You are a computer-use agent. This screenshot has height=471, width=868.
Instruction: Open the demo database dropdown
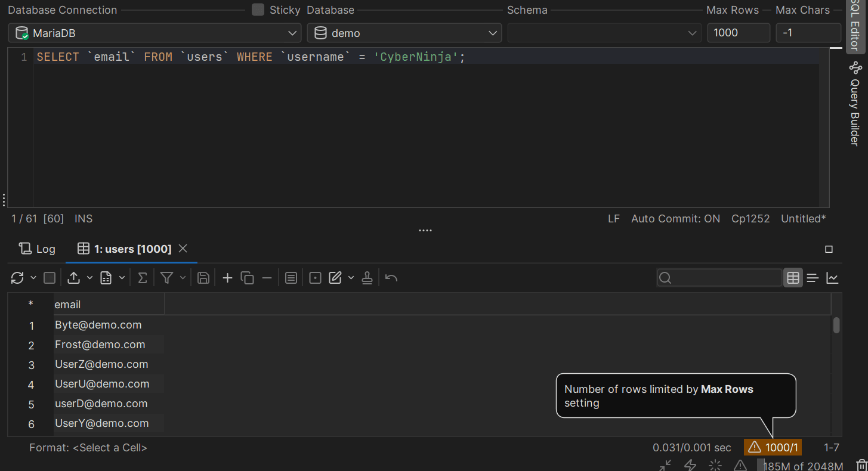[404, 33]
